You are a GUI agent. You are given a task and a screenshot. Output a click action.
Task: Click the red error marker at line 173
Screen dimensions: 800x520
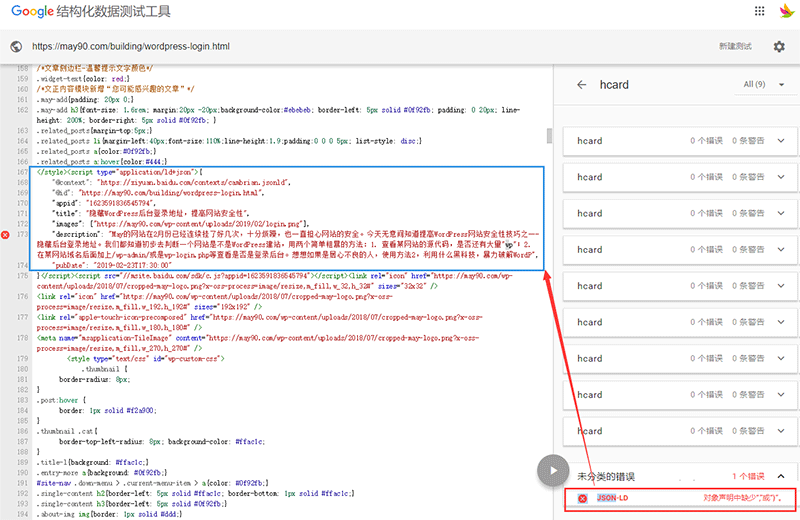click(5, 235)
